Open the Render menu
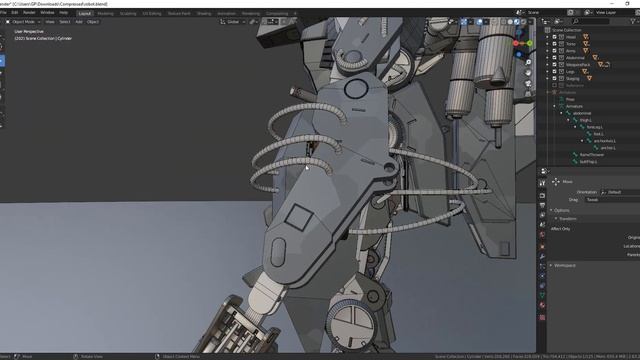 tap(29, 13)
